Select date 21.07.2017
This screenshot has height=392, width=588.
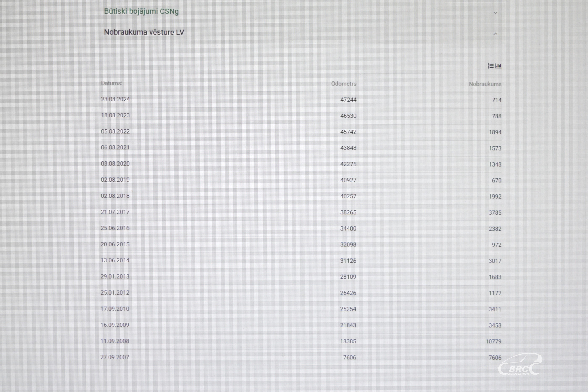[x=115, y=212]
